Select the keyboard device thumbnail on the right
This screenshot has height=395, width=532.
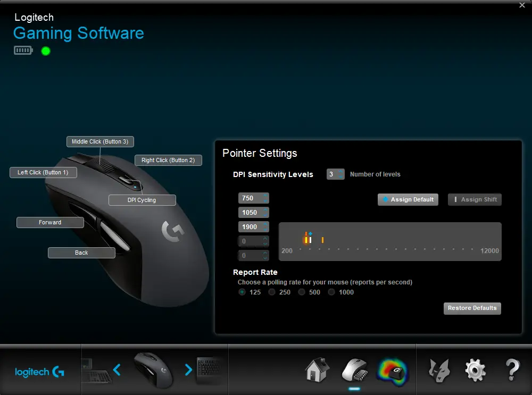[x=209, y=370]
